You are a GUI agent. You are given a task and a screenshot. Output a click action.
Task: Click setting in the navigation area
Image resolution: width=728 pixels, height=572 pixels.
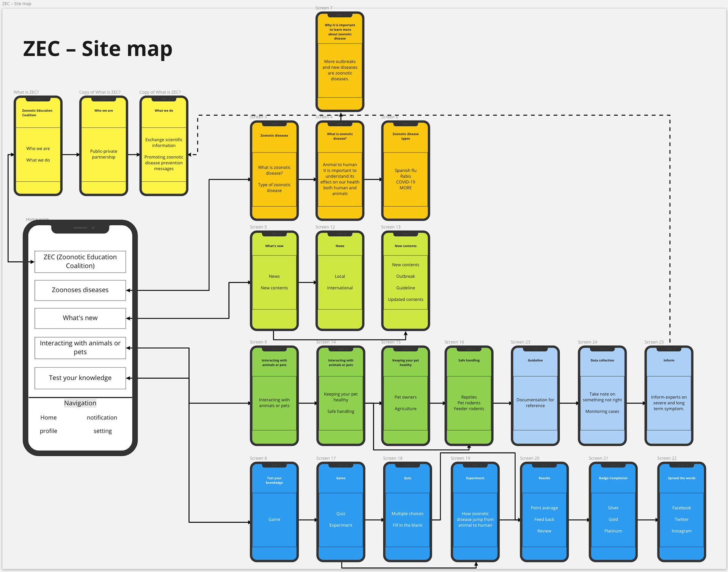(103, 431)
